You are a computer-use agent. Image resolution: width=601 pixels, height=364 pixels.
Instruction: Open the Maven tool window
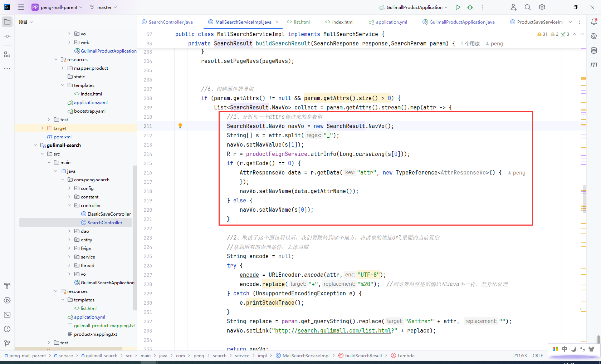(594, 65)
